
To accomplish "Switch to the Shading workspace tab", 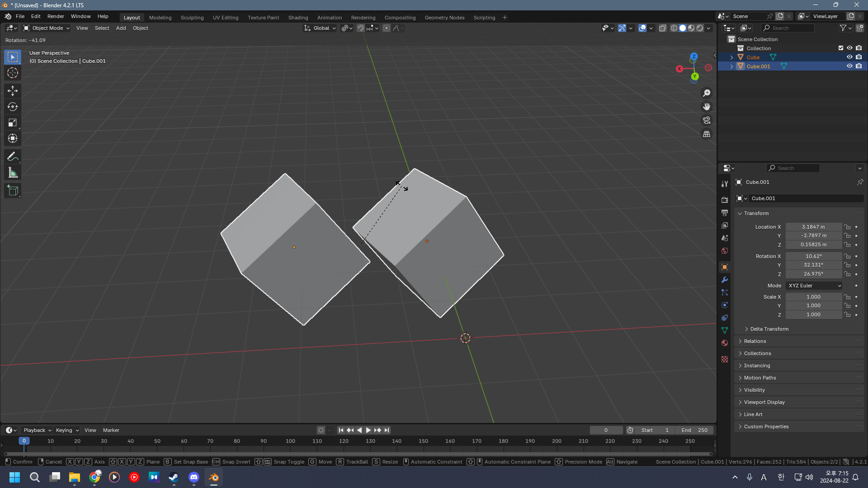I will [x=298, y=18].
